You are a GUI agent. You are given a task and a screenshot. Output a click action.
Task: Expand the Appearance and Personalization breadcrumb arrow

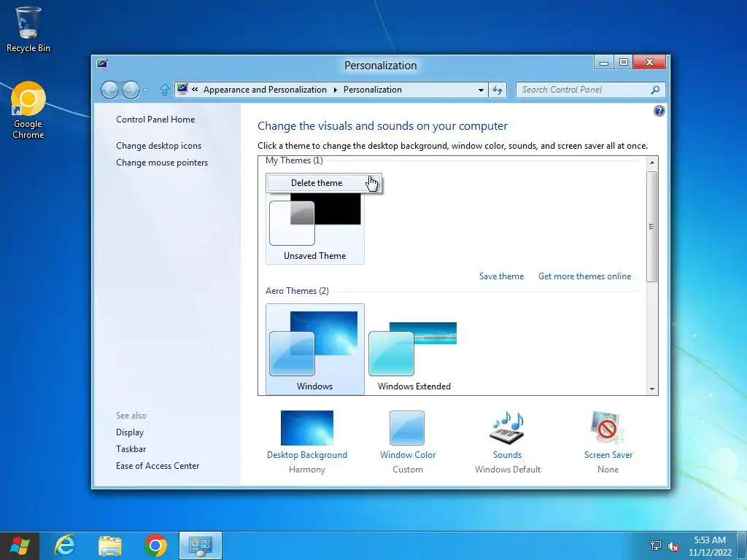pyautogui.click(x=336, y=90)
